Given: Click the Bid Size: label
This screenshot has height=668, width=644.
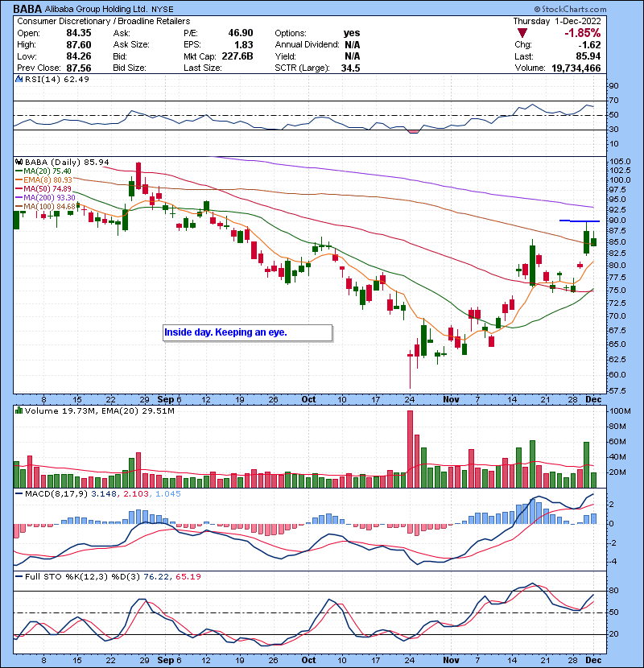Looking at the screenshot, I should coord(130,68).
